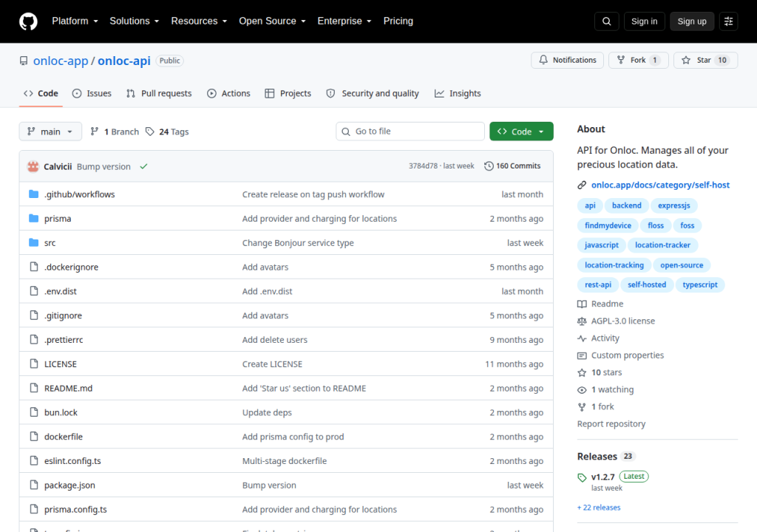Click the file icon for bun.lock

pos(34,412)
